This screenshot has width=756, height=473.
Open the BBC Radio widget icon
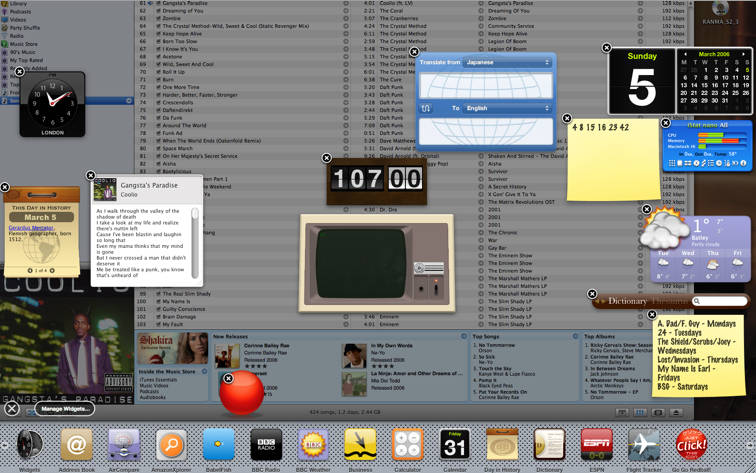[x=266, y=445]
